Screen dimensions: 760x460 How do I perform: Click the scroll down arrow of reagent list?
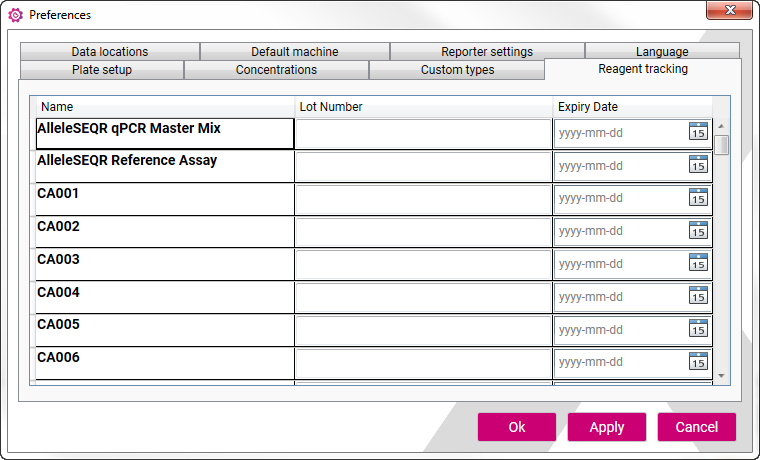click(721, 376)
